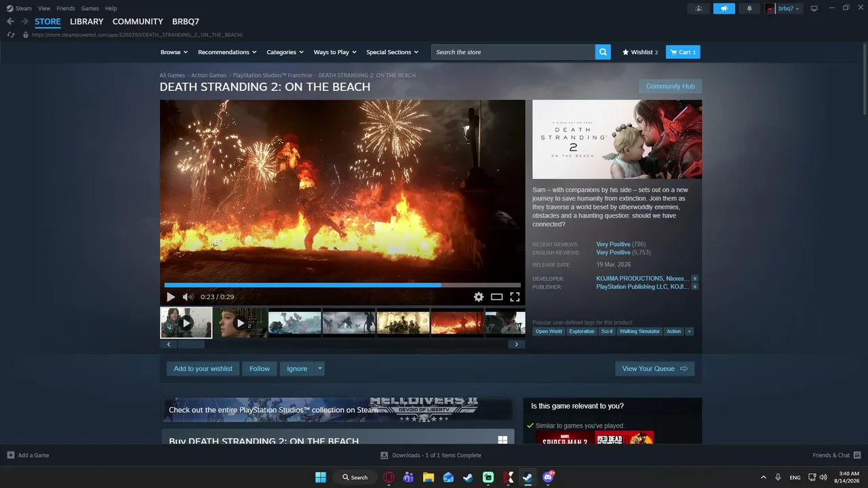Viewport: 868px width, 488px height.
Task: Select the Open World tag
Action: point(549,331)
